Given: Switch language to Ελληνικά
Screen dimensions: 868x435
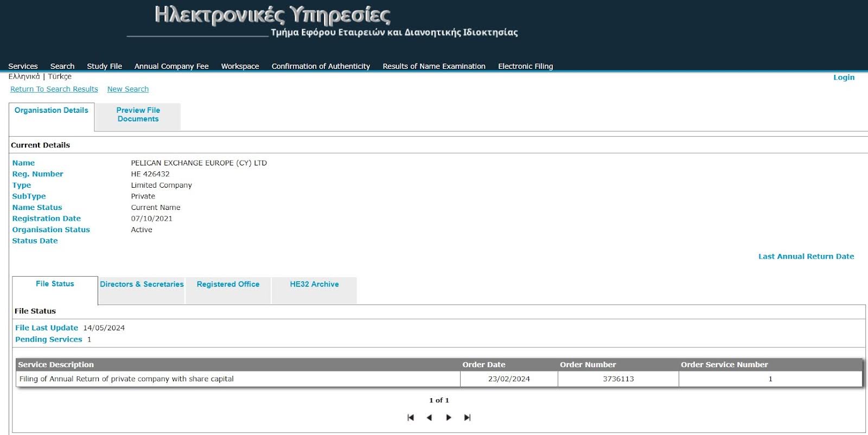Looking at the screenshot, I should point(24,76).
